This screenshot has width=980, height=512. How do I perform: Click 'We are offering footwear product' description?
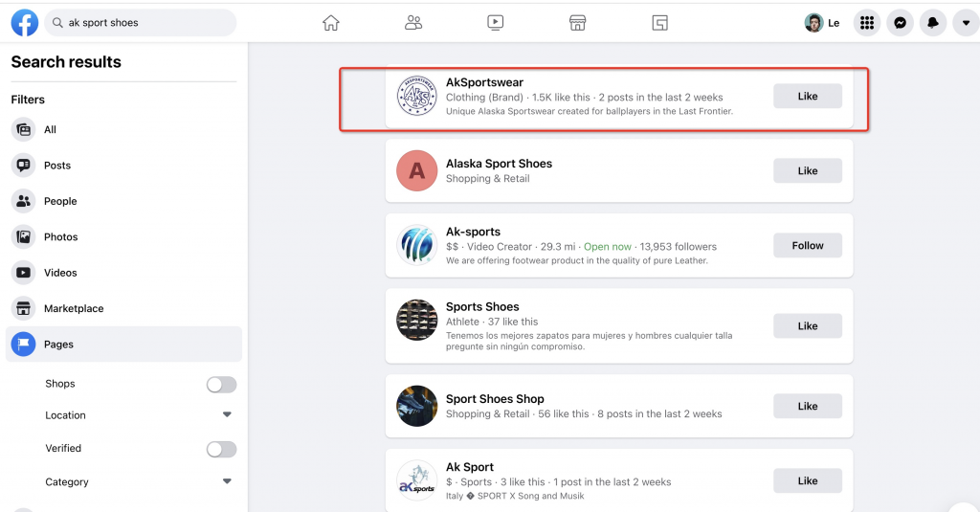(577, 260)
